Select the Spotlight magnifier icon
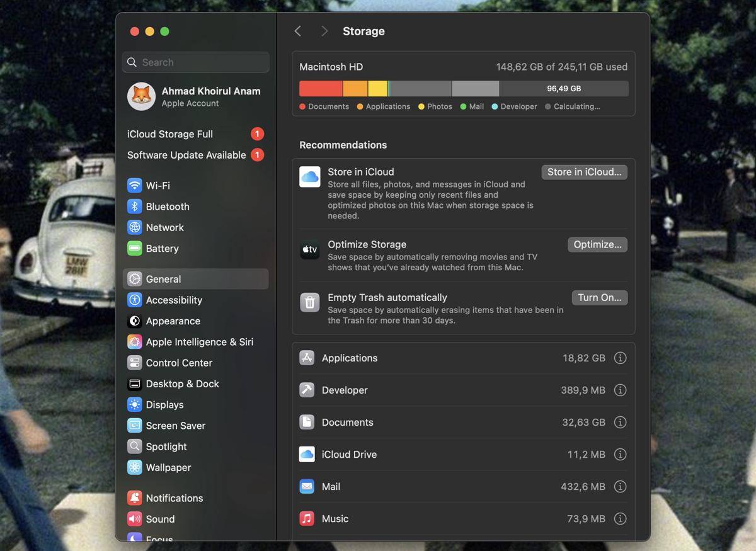The height and width of the screenshot is (551, 756). click(134, 446)
